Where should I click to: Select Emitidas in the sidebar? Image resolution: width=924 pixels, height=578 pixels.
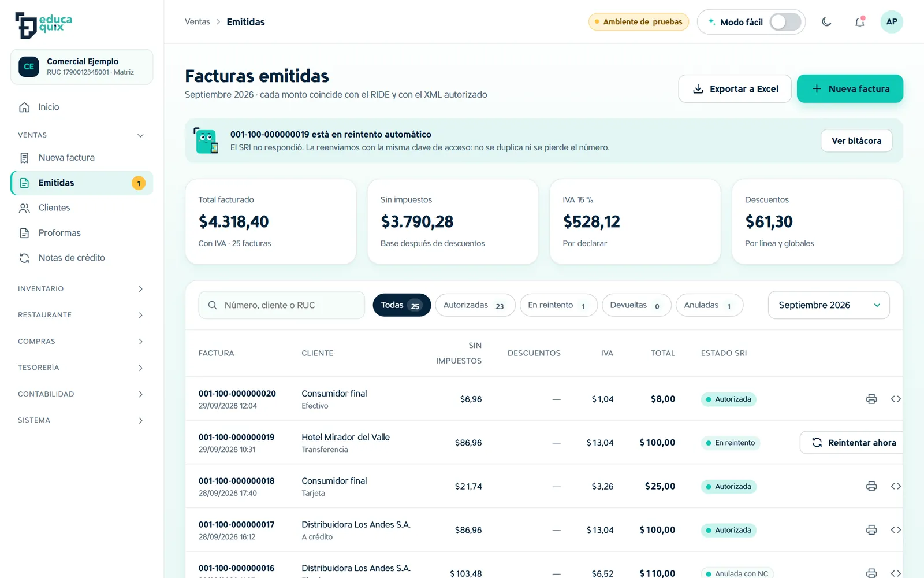pyautogui.click(x=81, y=183)
